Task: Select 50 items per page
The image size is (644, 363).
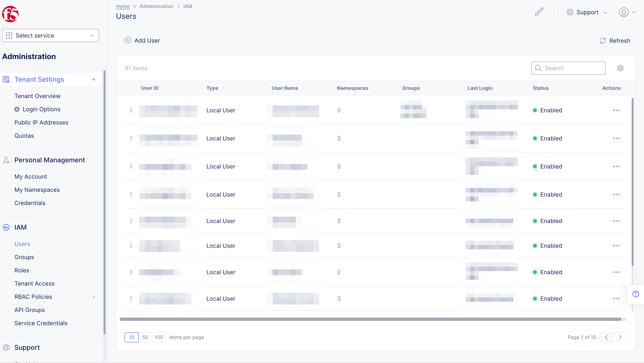Action: tap(145, 337)
